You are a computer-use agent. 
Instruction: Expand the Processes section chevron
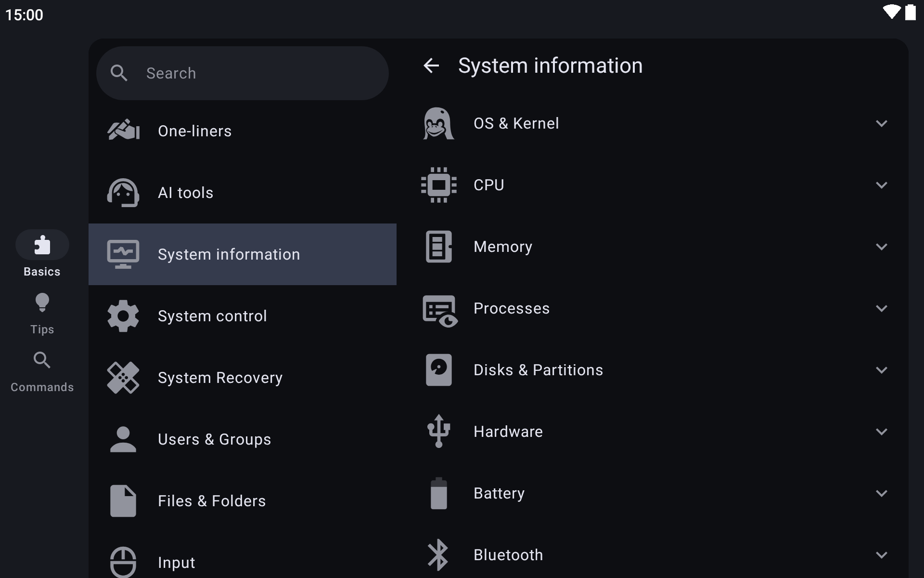coord(882,308)
